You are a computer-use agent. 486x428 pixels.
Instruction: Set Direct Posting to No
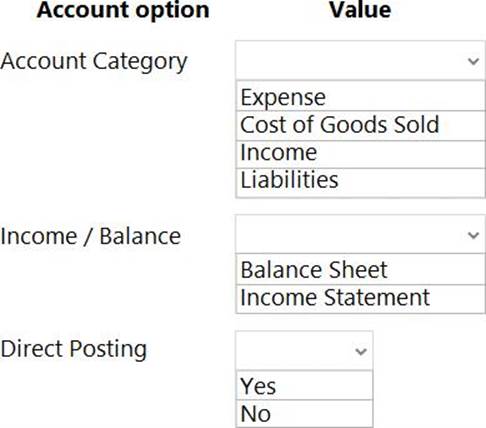304,413
